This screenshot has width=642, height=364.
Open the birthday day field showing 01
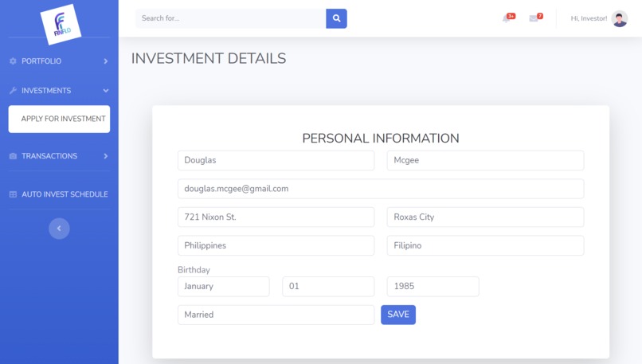328,286
